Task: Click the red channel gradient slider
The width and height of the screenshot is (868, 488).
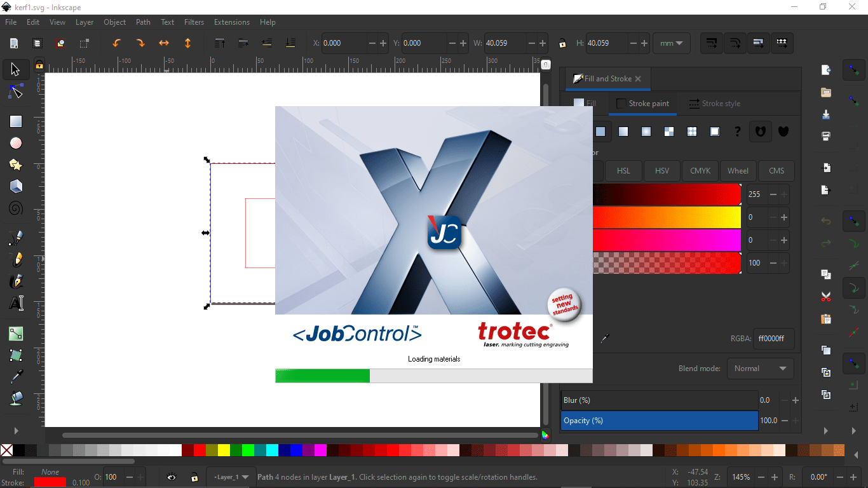Action: (x=667, y=194)
